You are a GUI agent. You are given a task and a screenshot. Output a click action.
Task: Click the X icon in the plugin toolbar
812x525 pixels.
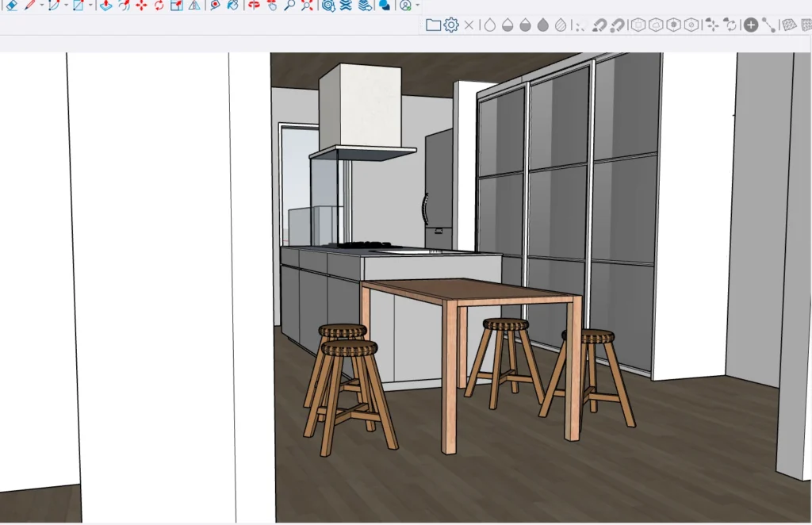469,25
